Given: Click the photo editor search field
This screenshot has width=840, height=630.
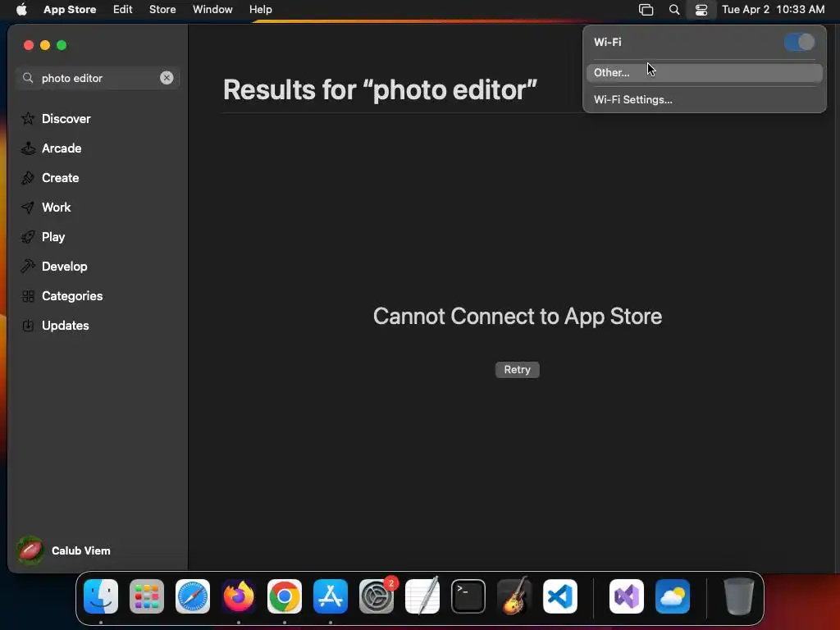Looking at the screenshot, I should [98, 78].
